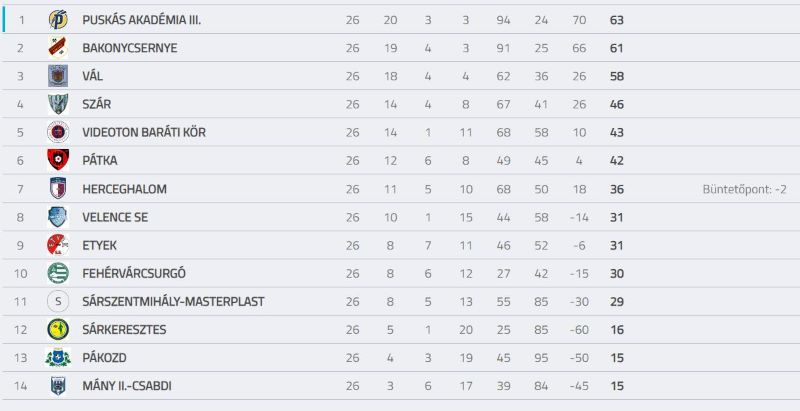Click the Pákozd coat of arms icon
The height and width of the screenshot is (411, 800).
[58, 357]
